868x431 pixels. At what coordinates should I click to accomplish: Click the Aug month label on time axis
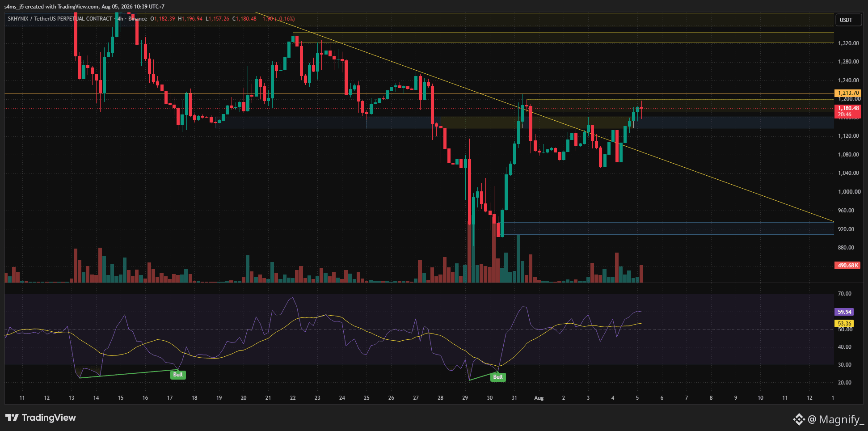click(539, 398)
